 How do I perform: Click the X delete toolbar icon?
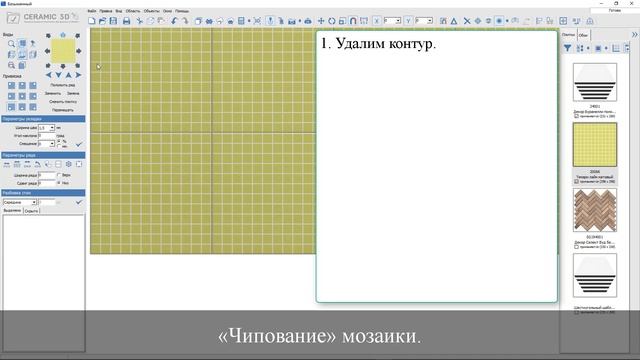pos(467,21)
